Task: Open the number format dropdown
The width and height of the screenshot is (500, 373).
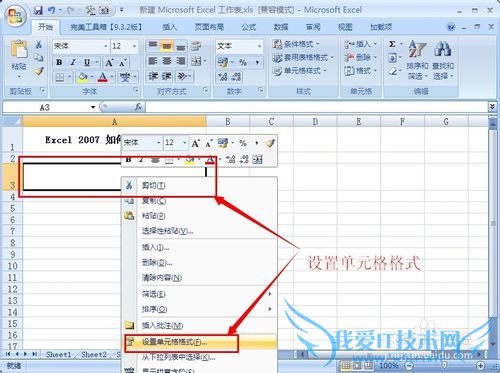Action: tap(259, 46)
